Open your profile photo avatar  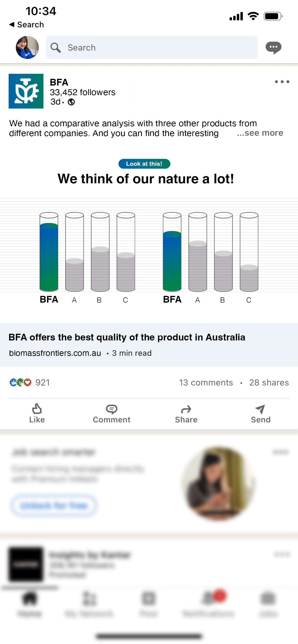pos(27,47)
